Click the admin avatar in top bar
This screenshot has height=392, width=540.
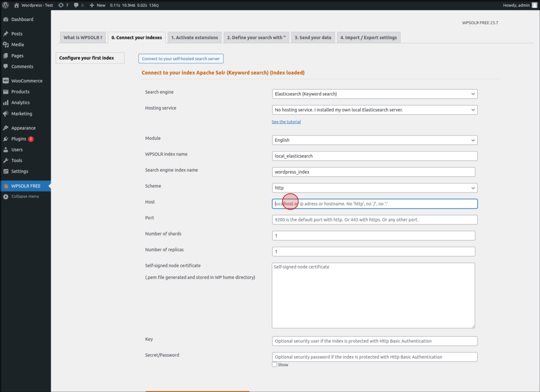534,5
